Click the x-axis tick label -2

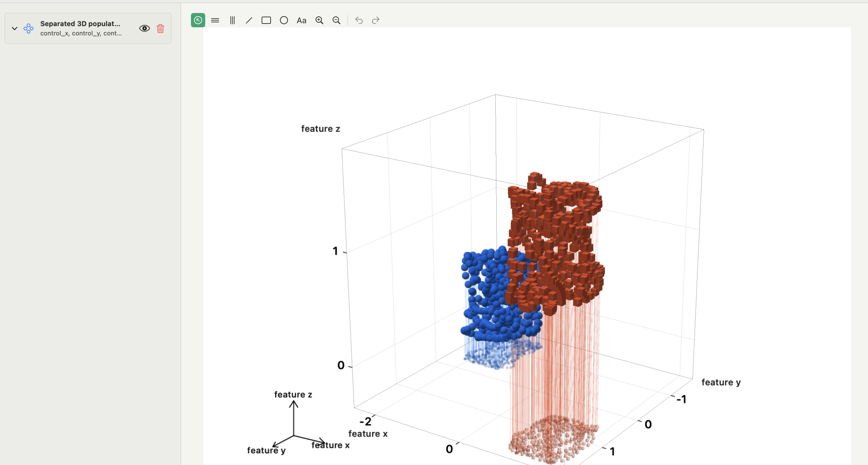click(365, 421)
